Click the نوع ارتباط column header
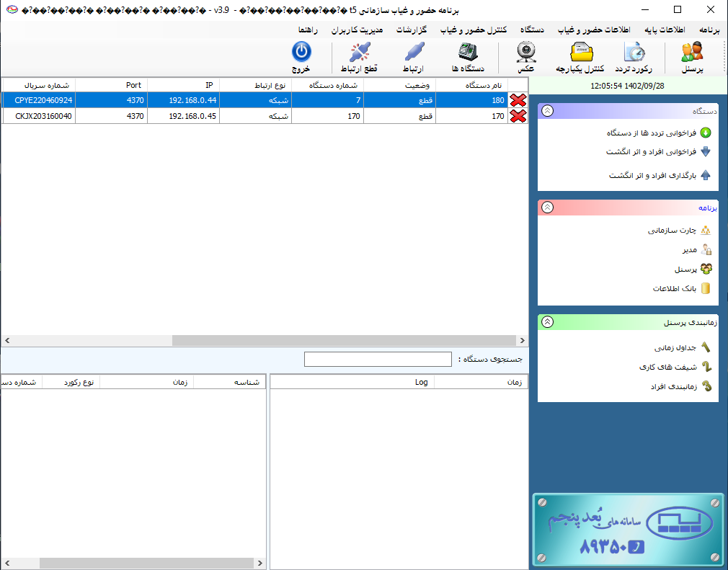This screenshot has width=728, height=570. click(255, 85)
